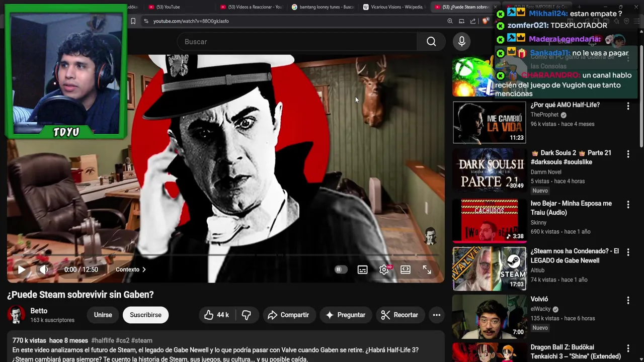Open options menu for Dark Souls 2 Parte 21
This screenshot has width=644, height=362.
628,154
